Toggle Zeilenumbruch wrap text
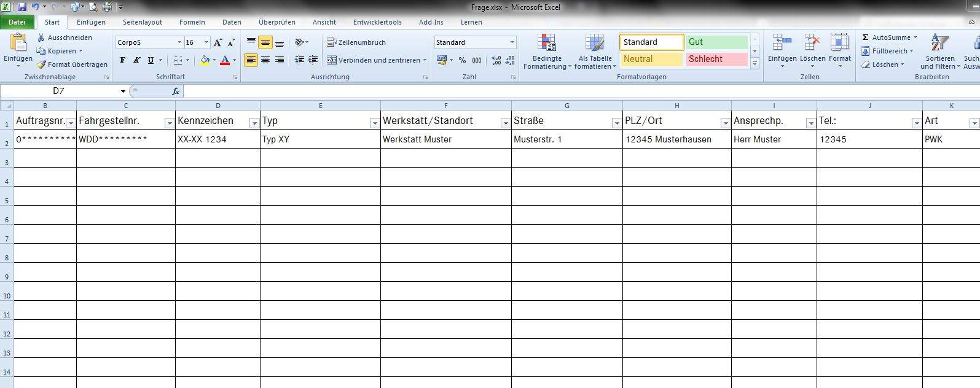This screenshot has height=388, width=980. coord(356,42)
